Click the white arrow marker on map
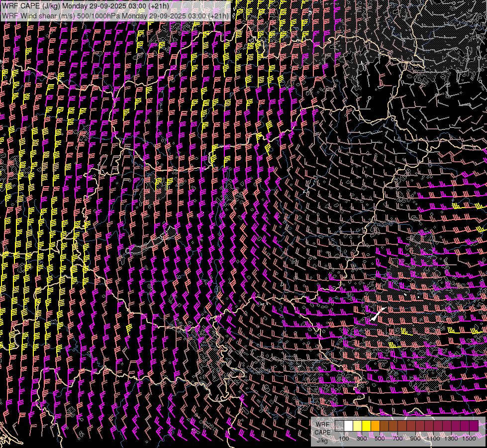 378,314
